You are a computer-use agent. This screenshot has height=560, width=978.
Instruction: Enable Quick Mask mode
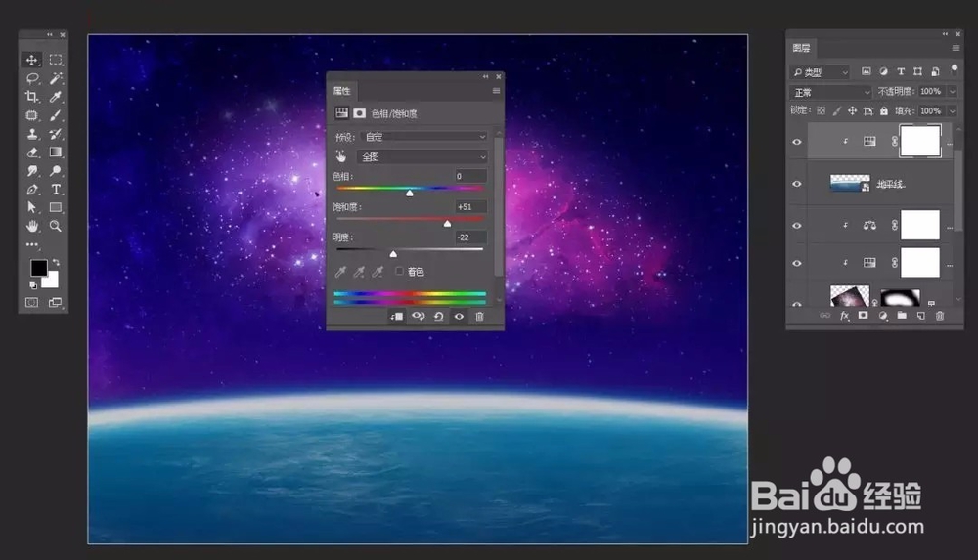click(x=32, y=302)
